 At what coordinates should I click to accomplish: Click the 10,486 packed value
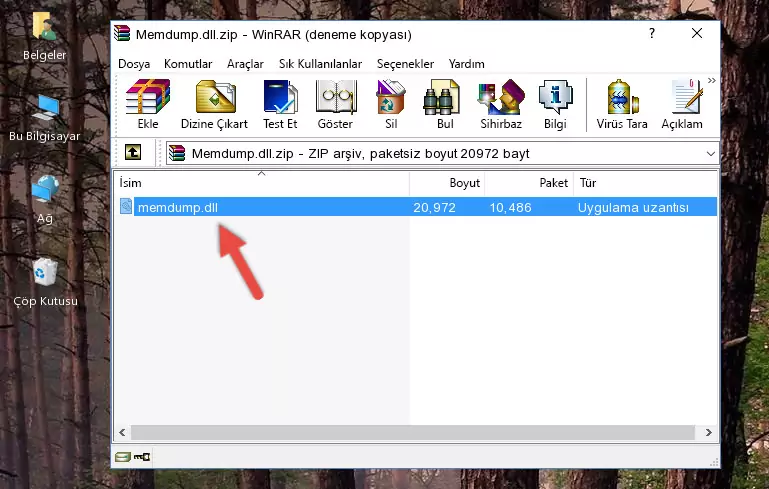coord(510,207)
